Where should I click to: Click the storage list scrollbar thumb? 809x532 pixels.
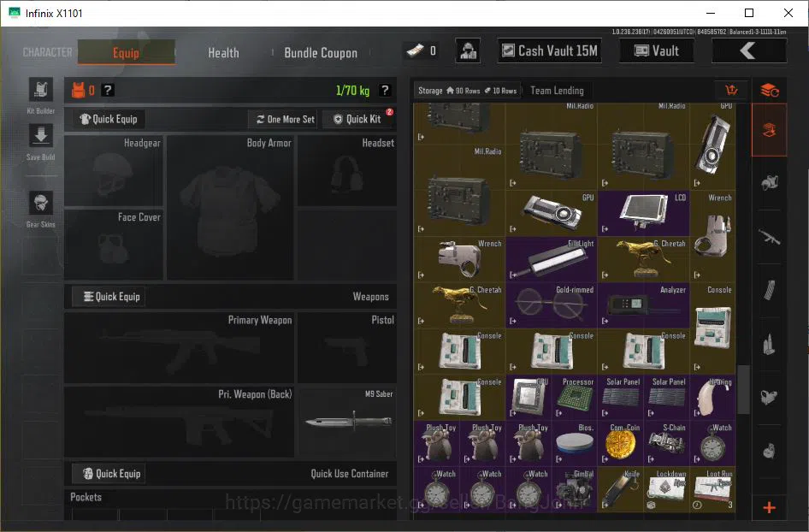pyautogui.click(x=743, y=389)
